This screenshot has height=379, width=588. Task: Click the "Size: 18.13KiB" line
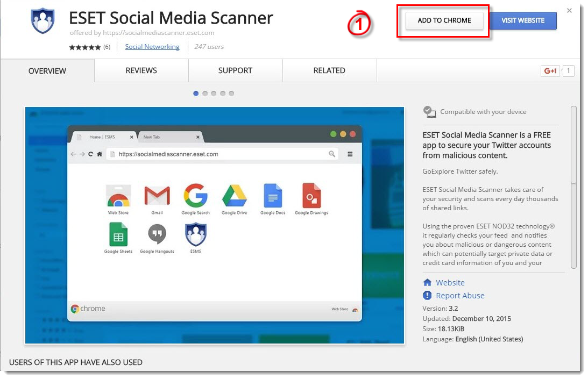[444, 329]
